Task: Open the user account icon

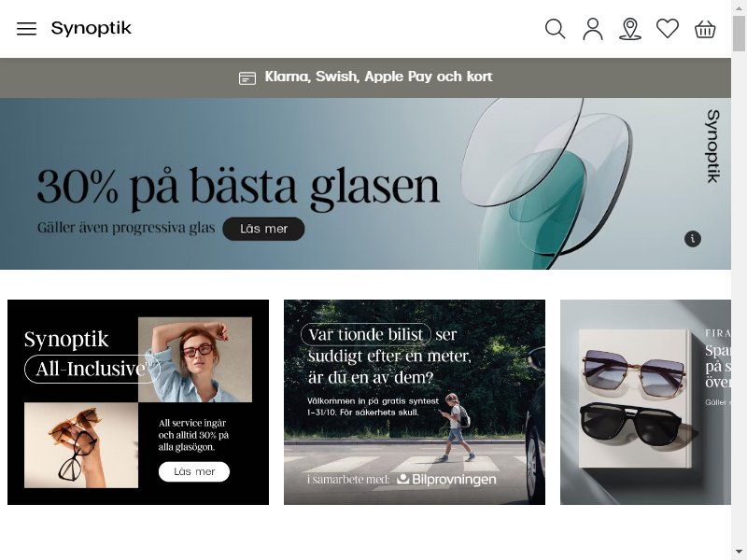Action: pyautogui.click(x=593, y=29)
